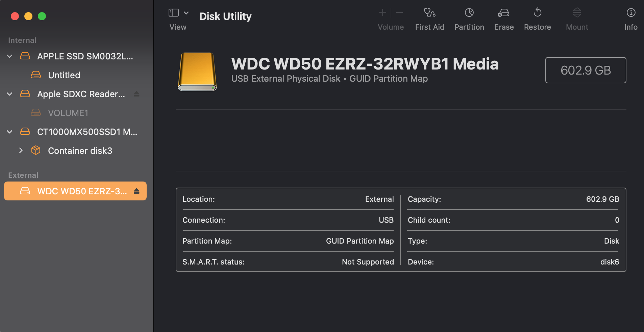Select the Untitled volume

75,75
